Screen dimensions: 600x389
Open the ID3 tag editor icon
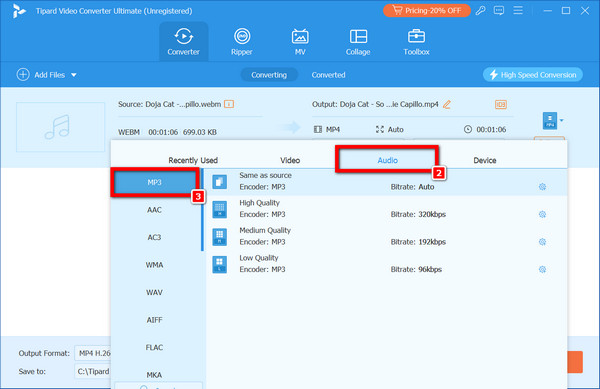pyautogui.click(x=501, y=104)
